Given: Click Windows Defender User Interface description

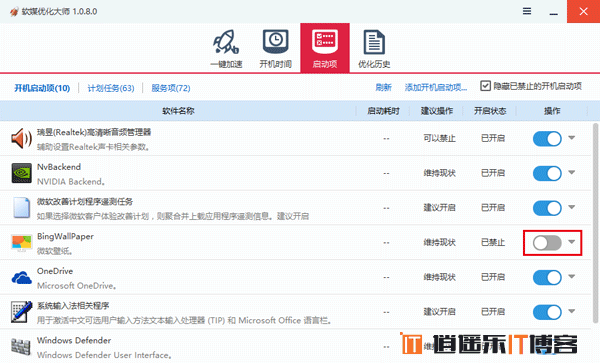Looking at the screenshot, I should tap(104, 355).
